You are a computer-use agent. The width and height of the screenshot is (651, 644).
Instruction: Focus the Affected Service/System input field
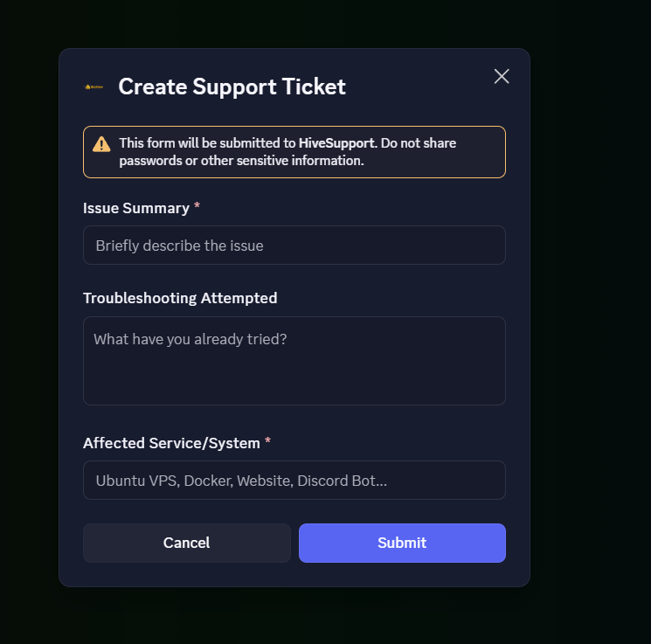[294, 480]
